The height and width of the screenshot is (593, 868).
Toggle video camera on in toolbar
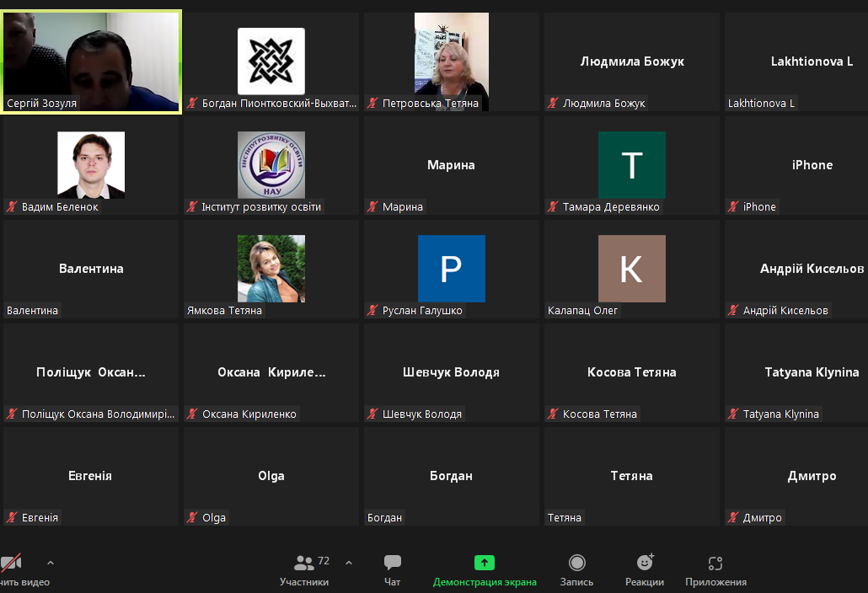12,564
